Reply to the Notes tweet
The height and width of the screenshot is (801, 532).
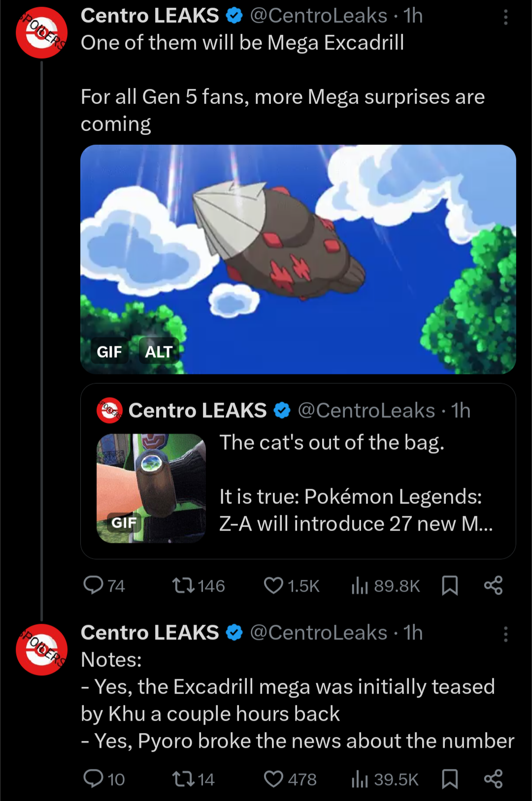click(94, 779)
